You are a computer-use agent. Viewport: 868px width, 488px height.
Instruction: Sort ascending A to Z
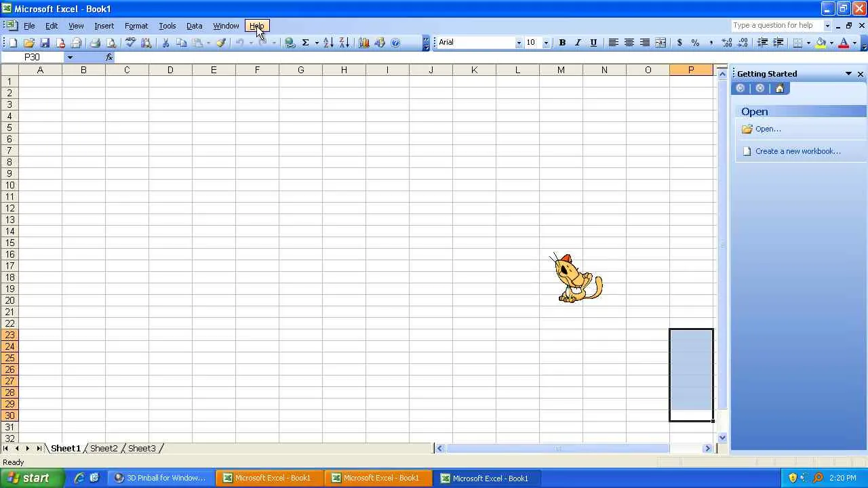(328, 43)
